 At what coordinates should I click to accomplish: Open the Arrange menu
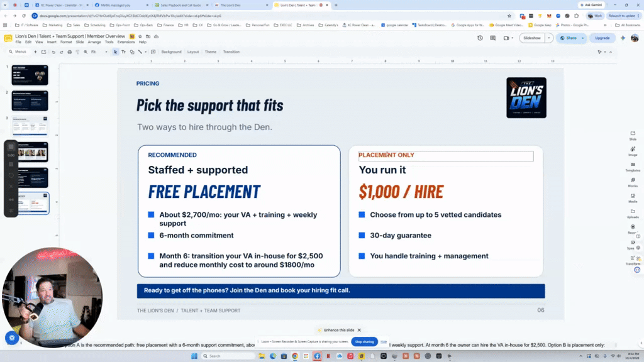(x=94, y=42)
